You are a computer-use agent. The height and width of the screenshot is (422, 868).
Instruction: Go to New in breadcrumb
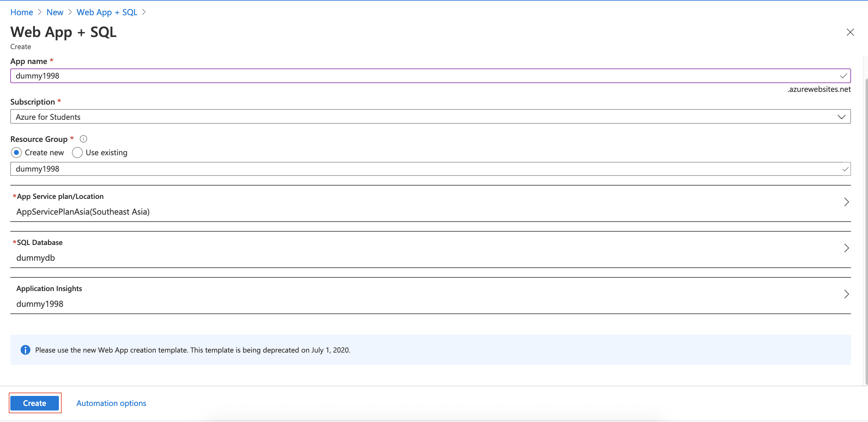click(55, 12)
